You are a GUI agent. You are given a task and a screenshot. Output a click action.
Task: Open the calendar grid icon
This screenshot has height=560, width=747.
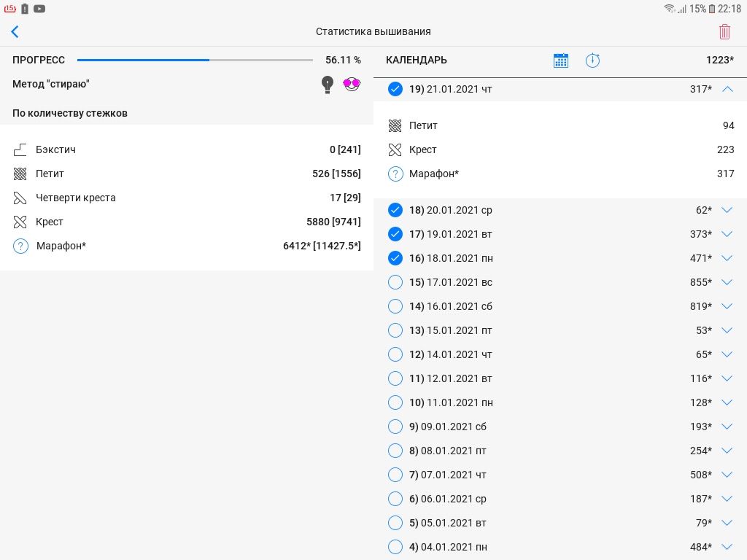[x=560, y=61]
